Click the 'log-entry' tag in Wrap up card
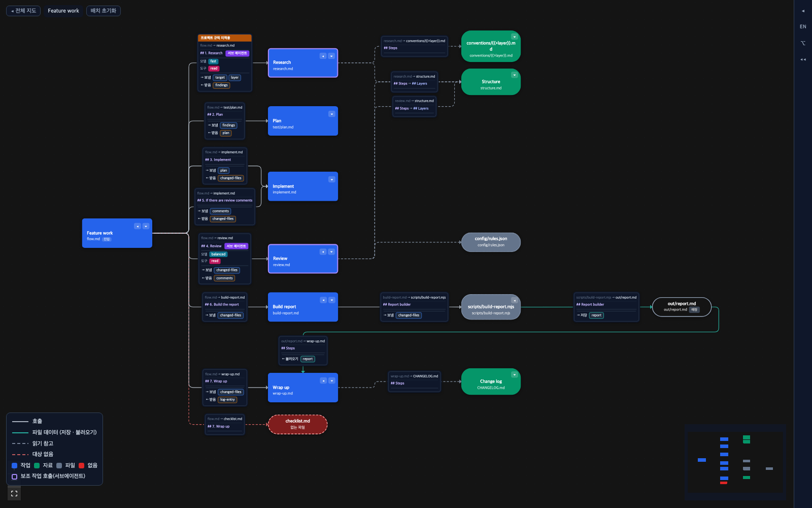Viewport: 812px width, 508px height. click(x=227, y=400)
